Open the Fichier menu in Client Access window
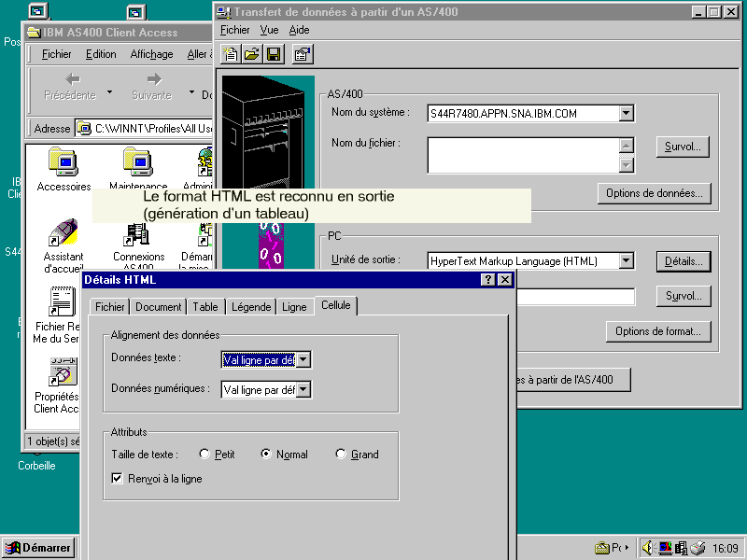 coord(56,54)
